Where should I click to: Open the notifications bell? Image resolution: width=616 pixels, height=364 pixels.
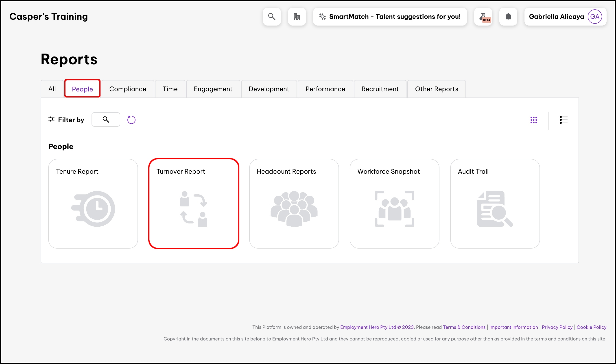(x=508, y=16)
